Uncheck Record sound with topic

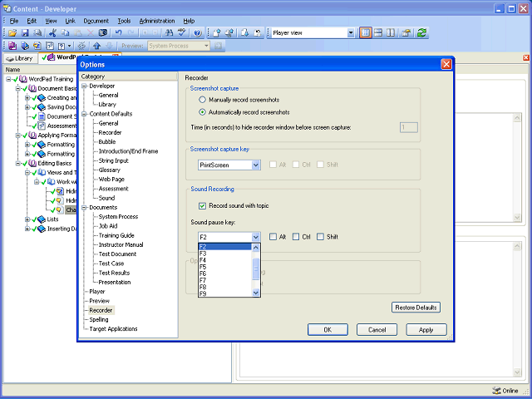pyautogui.click(x=202, y=205)
